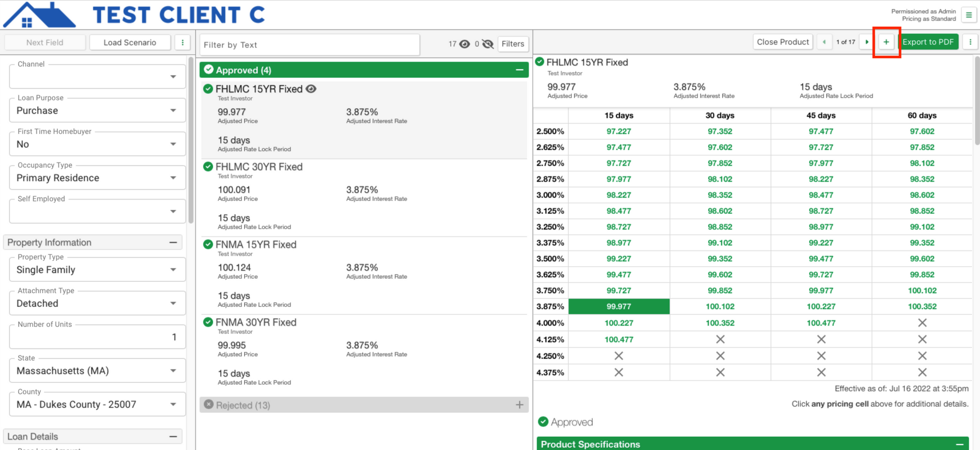
Task: Click 100.477 cell at 4.125% 15 days
Action: pos(619,339)
